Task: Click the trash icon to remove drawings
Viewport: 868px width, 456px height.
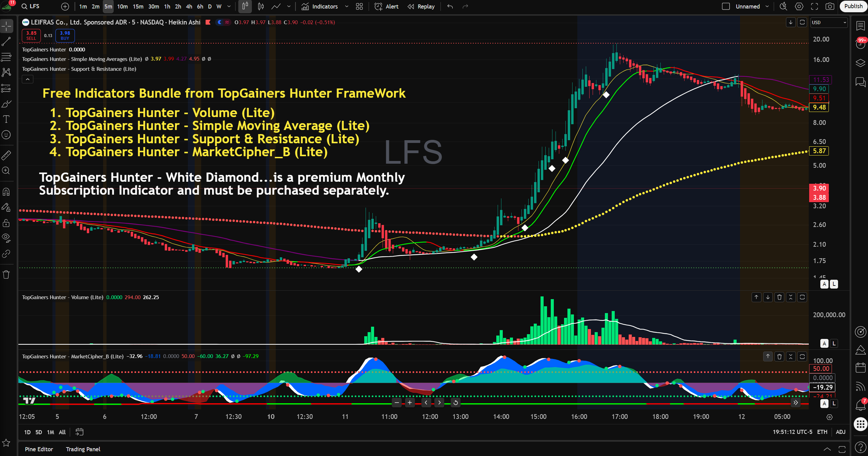Action: click(x=6, y=274)
